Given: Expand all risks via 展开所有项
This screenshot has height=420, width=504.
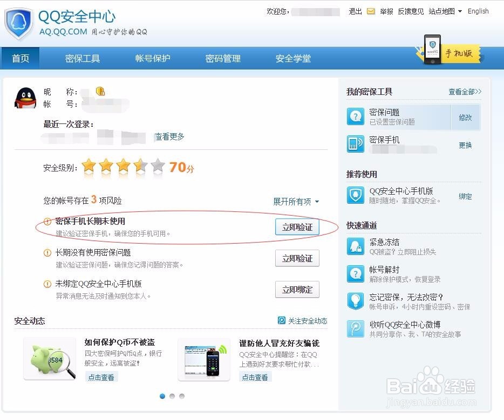Looking at the screenshot, I should (x=296, y=202).
